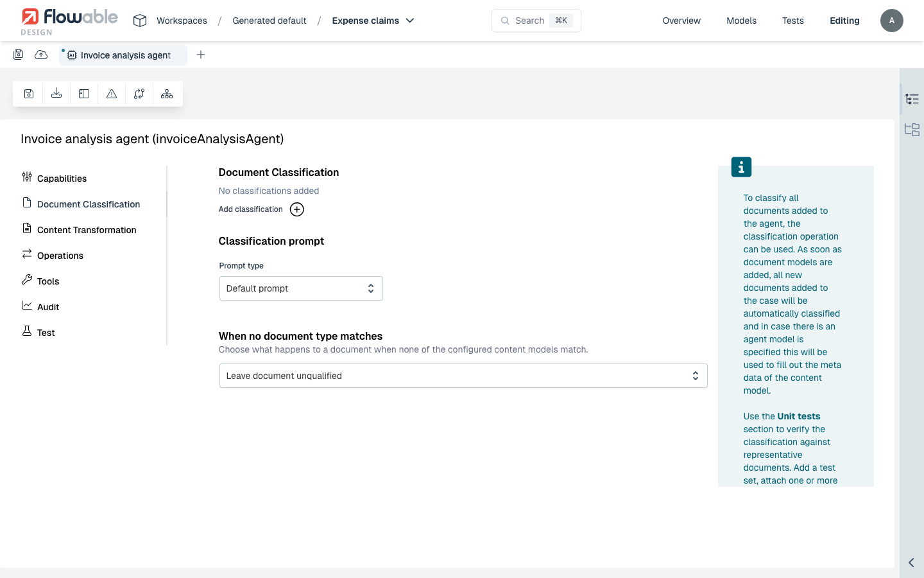This screenshot has width=924, height=578.
Task: Click the When no document type matches heading
Action: [x=300, y=336]
